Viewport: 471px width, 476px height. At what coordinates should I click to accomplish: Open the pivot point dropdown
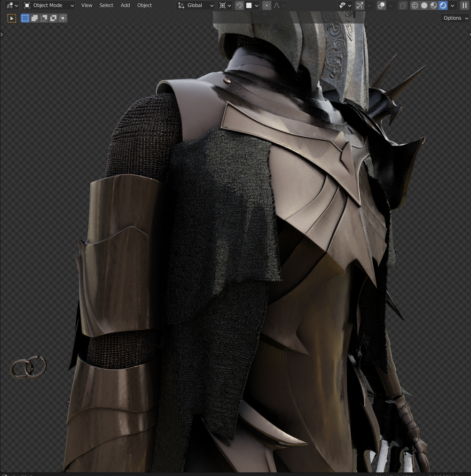[x=225, y=6]
